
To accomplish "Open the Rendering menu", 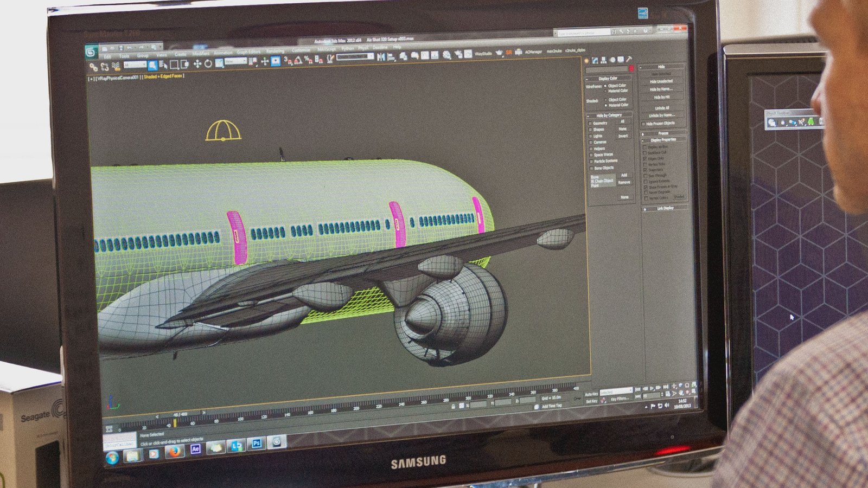I will 275,52.
